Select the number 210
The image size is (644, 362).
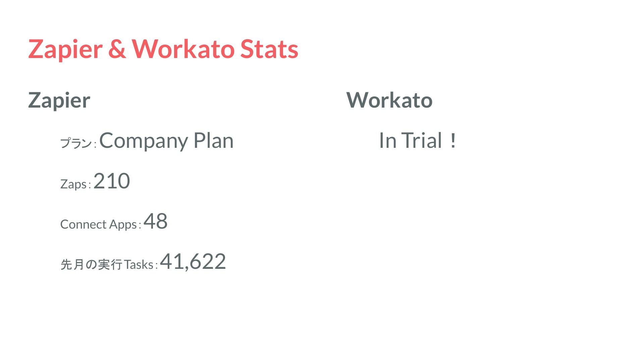(x=112, y=181)
